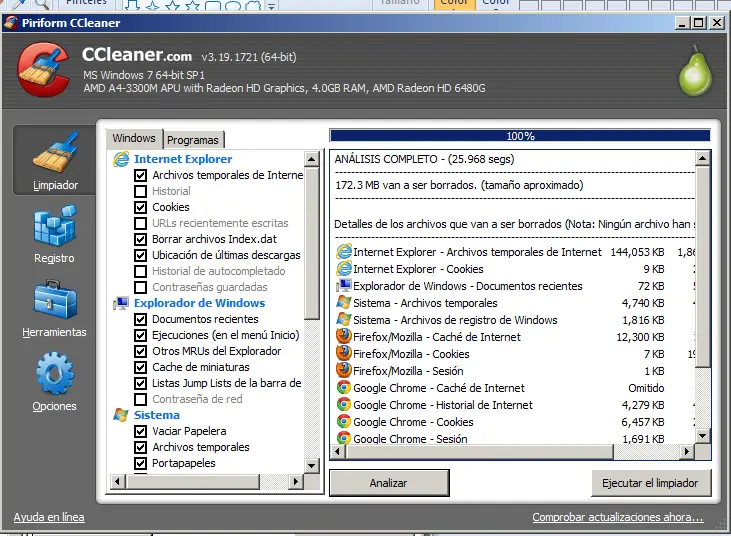The image size is (731, 536).
Task: Open the Herramientas toolbox section
Action: (x=55, y=308)
